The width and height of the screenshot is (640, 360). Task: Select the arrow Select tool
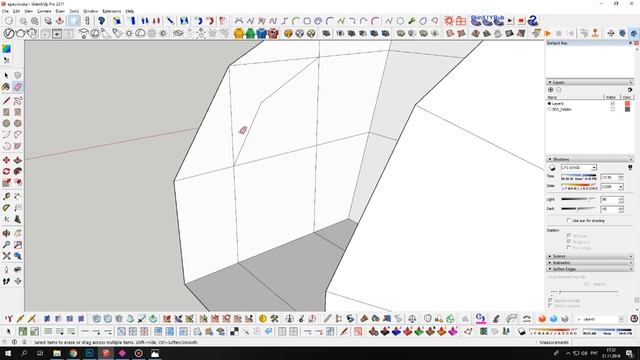[x=6, y=76]
